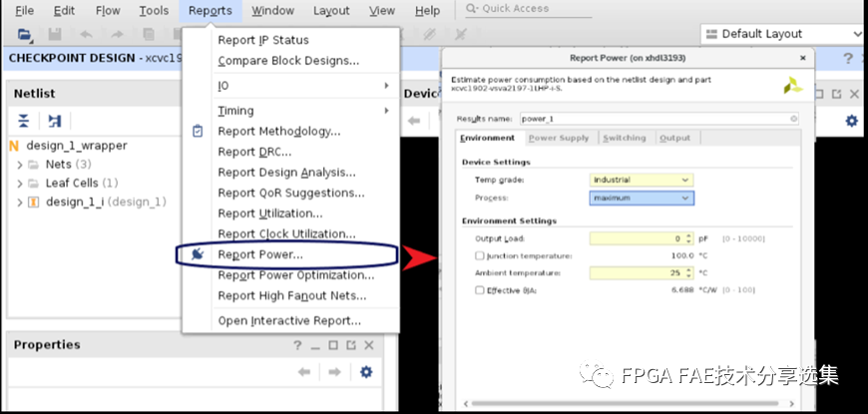Click the plug icon beside Report Power
The height and width of the screenshot is (414, 868).
tap(198, 254)
